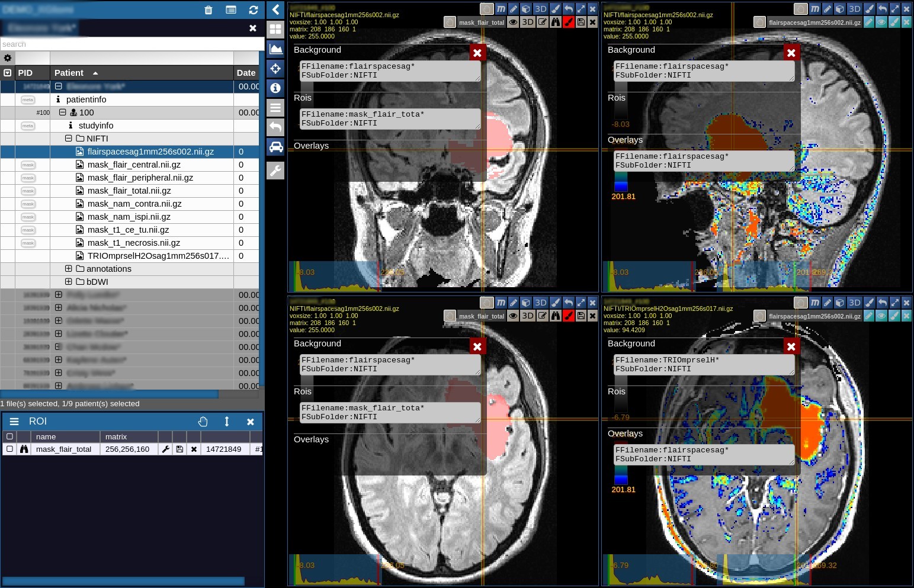Sort by the Patient column header
The height and width of the screenshot is (588, 914).
coord(69,73)
